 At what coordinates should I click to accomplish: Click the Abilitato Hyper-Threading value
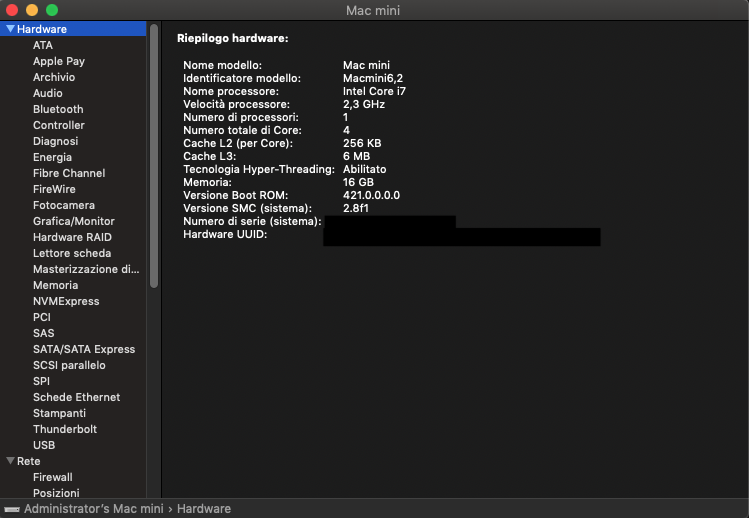[x=364, y=169]
